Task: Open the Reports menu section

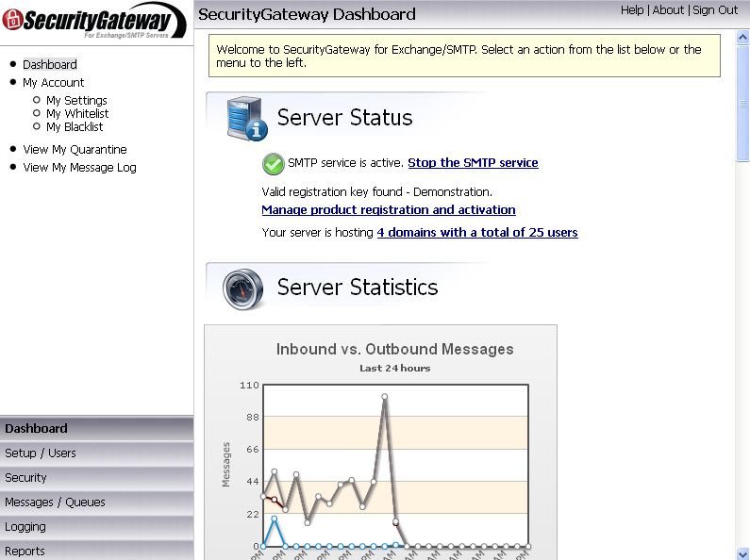Action: (x=96, y=551)
